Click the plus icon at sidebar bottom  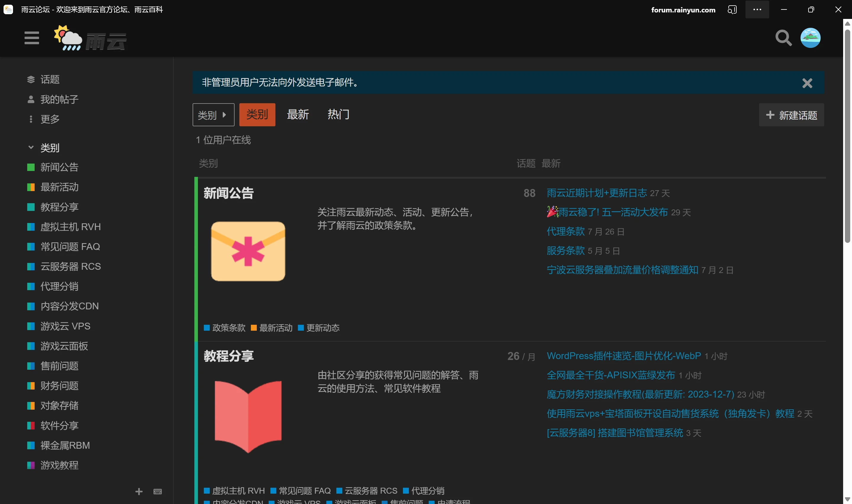pos(139,492)
